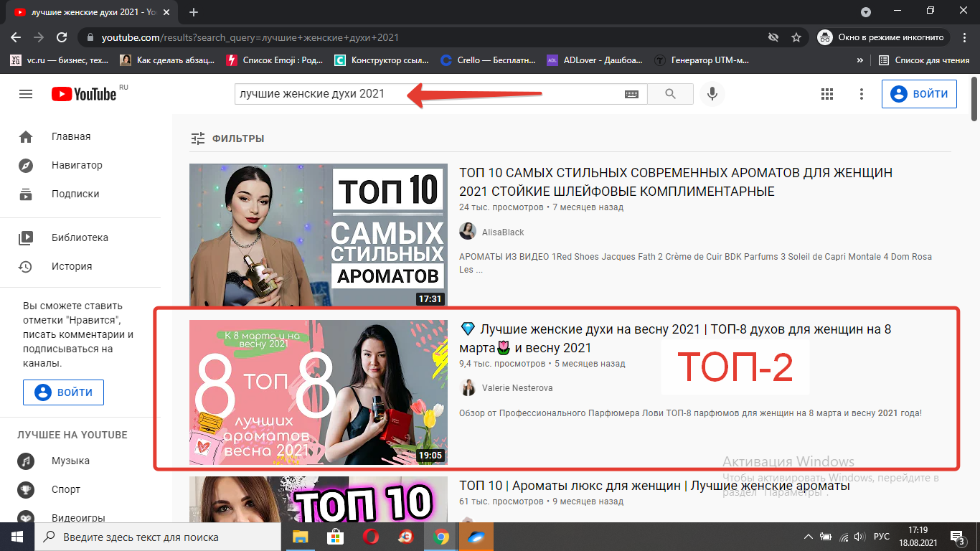Click the ВОЙТИ button in the header
Image resolution: width=980 pixels, height=551 pixels.
919,94
